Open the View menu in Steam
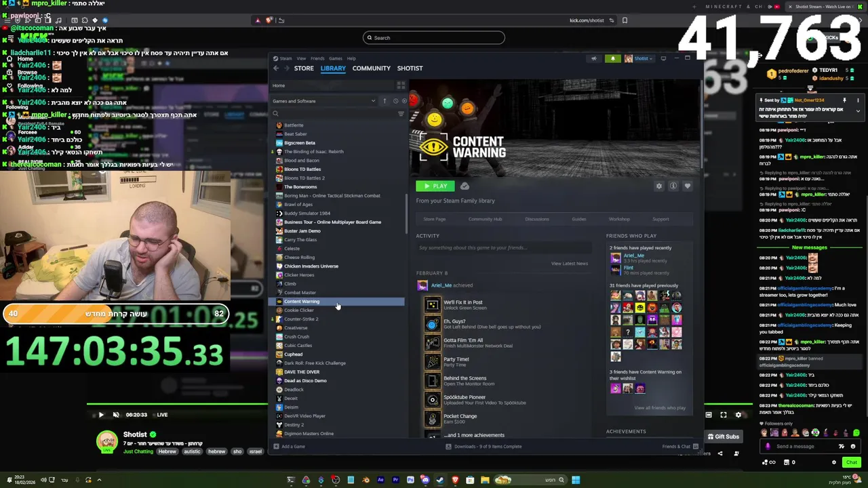 coord(301,58)
